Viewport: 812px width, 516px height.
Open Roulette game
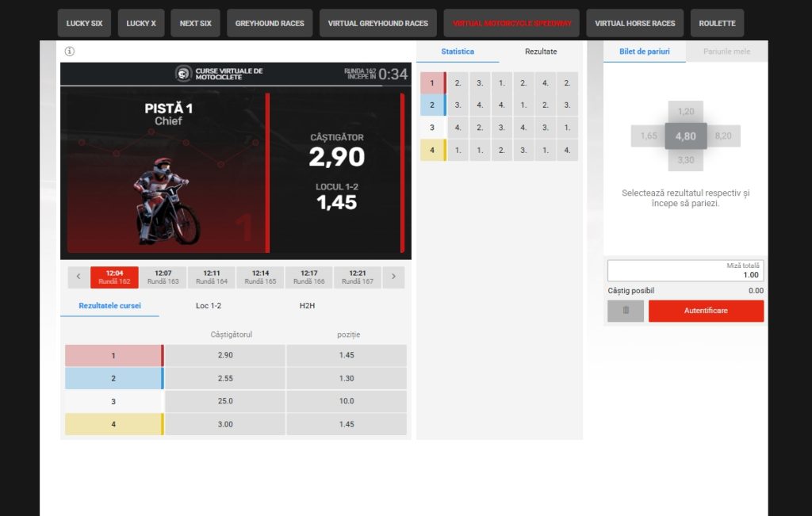coord(717,23)
